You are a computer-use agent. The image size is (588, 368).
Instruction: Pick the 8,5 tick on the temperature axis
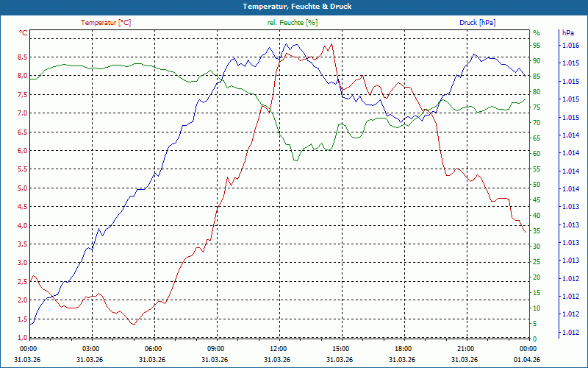click(x=23, y=57)
